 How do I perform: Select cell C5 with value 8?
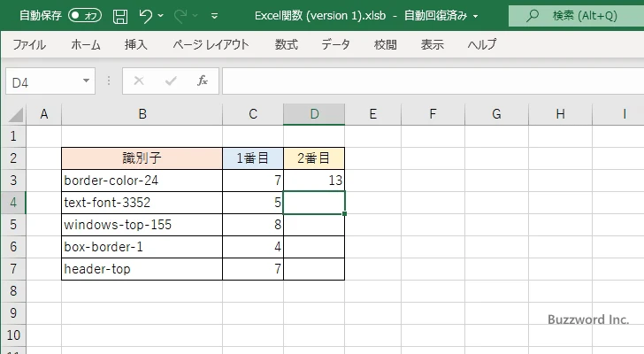(253, 225)
